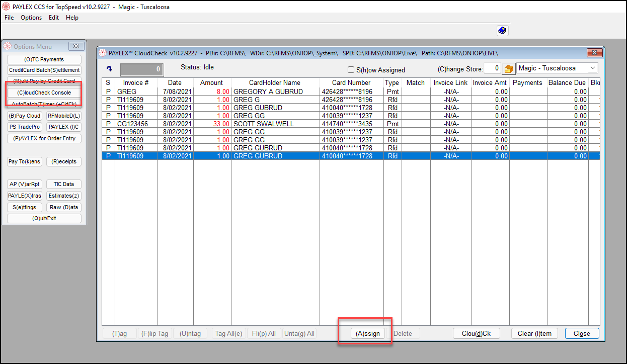Open the S(e)ttings option
This screenshot has height=364, width=627.
tap(25, 207)
